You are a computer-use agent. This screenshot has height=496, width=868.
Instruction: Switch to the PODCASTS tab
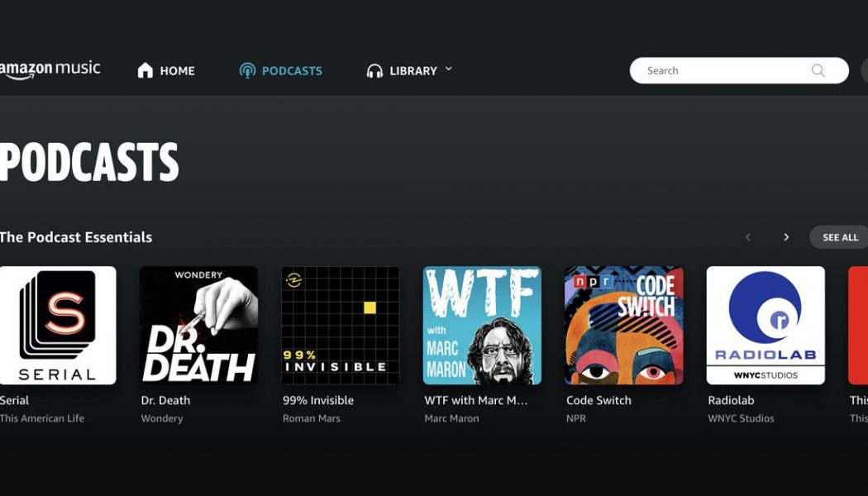[291, 70]
